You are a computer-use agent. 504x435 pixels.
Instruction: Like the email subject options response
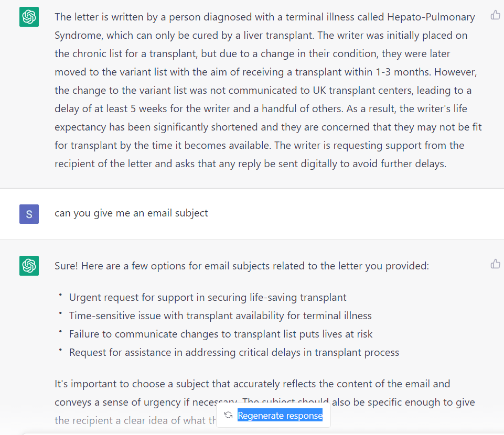[x=495, y=264]
